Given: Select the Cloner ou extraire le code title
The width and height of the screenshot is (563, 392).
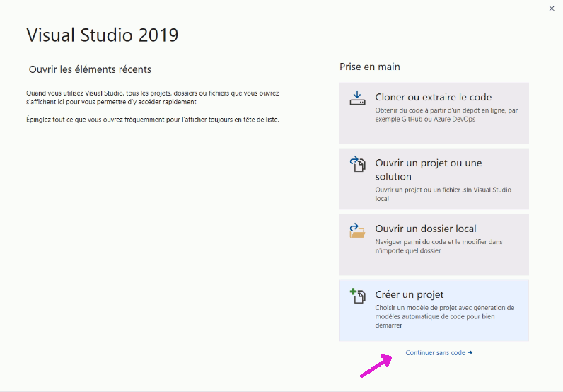Looking at the screenshot, I should (434, 97).
